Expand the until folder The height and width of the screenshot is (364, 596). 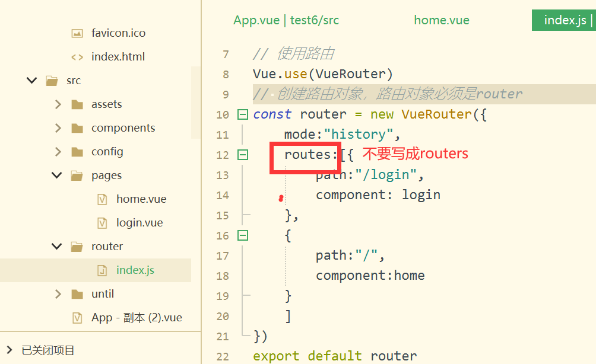58,294
